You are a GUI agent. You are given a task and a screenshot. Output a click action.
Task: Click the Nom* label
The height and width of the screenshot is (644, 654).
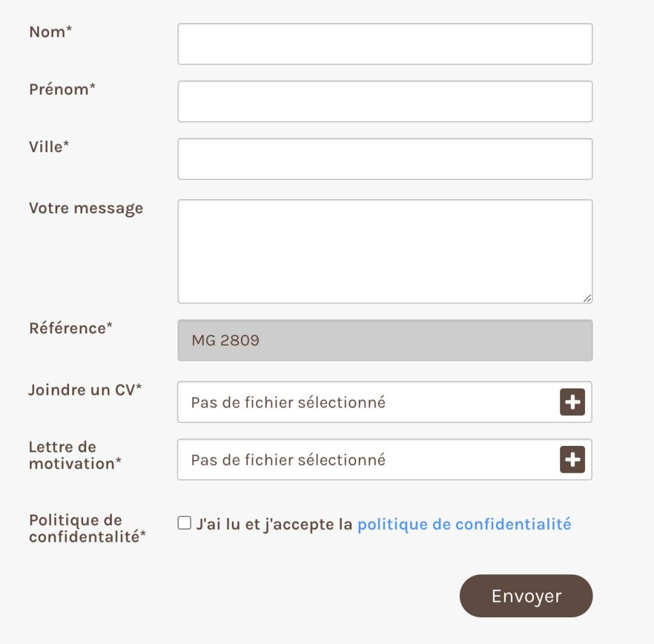coord(50,32)
